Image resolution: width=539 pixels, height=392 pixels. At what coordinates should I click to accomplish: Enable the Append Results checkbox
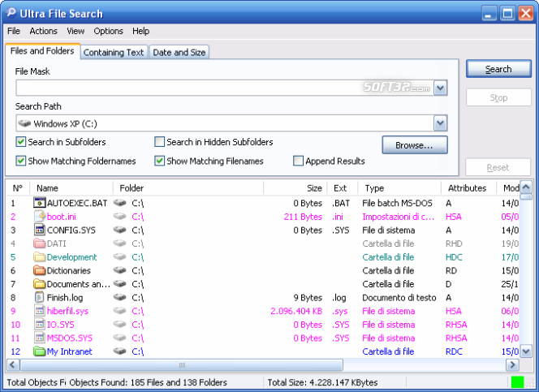pyautogui.click(x=298, y=161)
